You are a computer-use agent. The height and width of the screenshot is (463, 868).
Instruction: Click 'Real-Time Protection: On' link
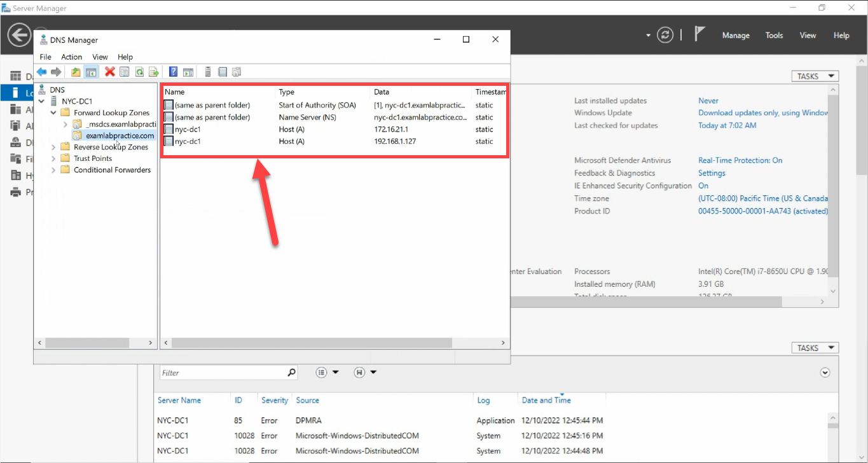point(740,160)
